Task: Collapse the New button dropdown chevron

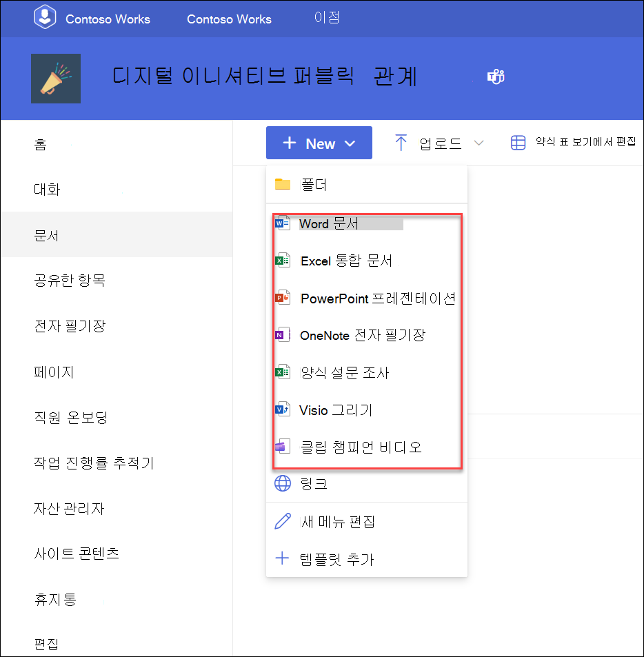Action: point(350,143)
